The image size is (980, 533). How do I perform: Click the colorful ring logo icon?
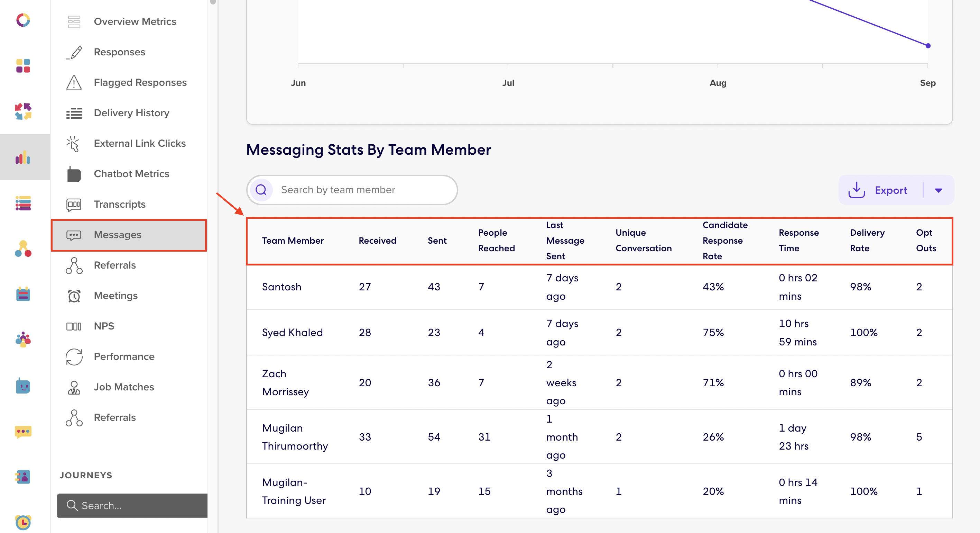[x=23, y=20]
